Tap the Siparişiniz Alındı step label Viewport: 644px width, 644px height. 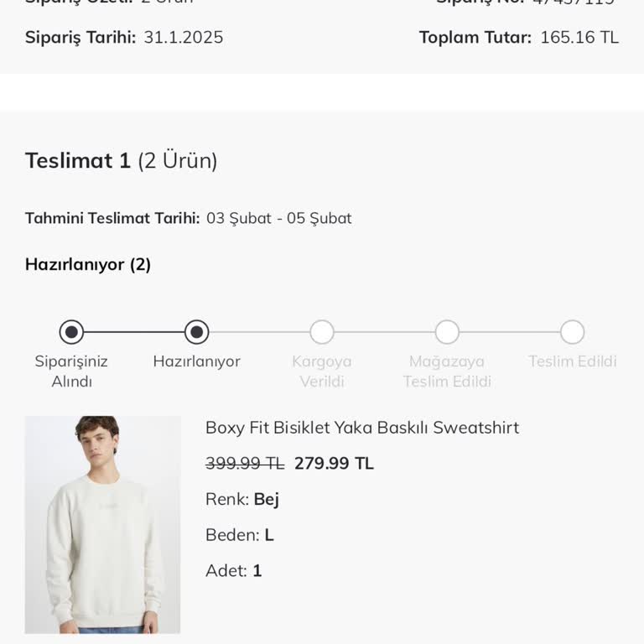click(x=71, y=371)
